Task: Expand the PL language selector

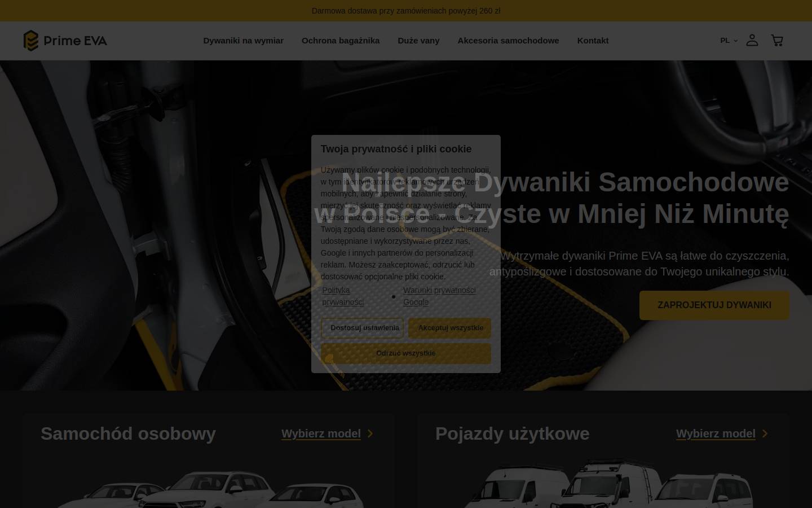Action: [729, 41]
